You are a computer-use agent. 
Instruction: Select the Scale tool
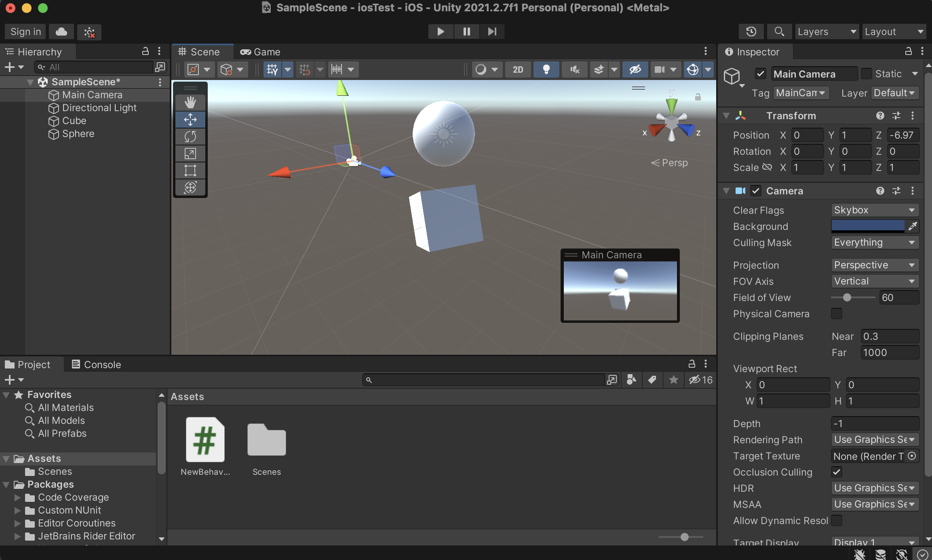[x=190, y=154]
